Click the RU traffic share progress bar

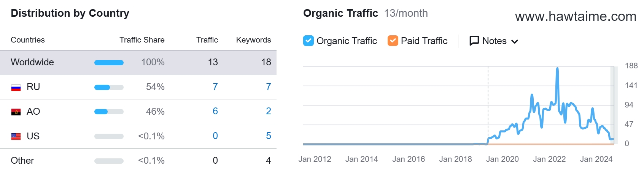click(109, 87)
